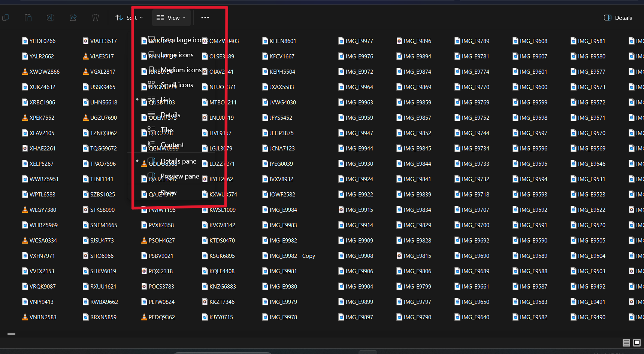Viewport: 644px width, 354px height.
Task: Expand the Show submenu
Action: (168, 193)
